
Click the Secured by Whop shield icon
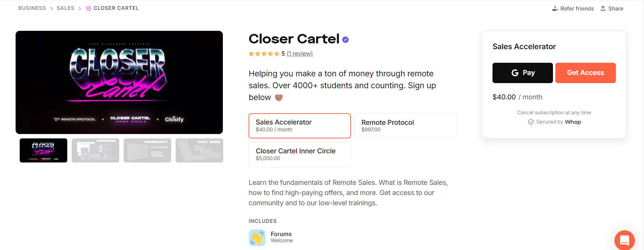tap(531, 122)
